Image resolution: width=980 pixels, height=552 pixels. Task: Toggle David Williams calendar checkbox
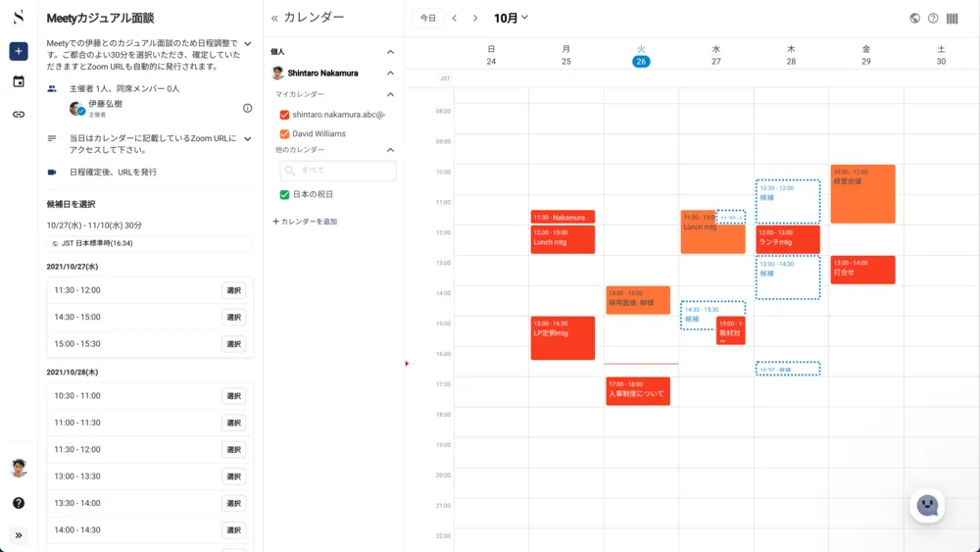tap(284, 133)
